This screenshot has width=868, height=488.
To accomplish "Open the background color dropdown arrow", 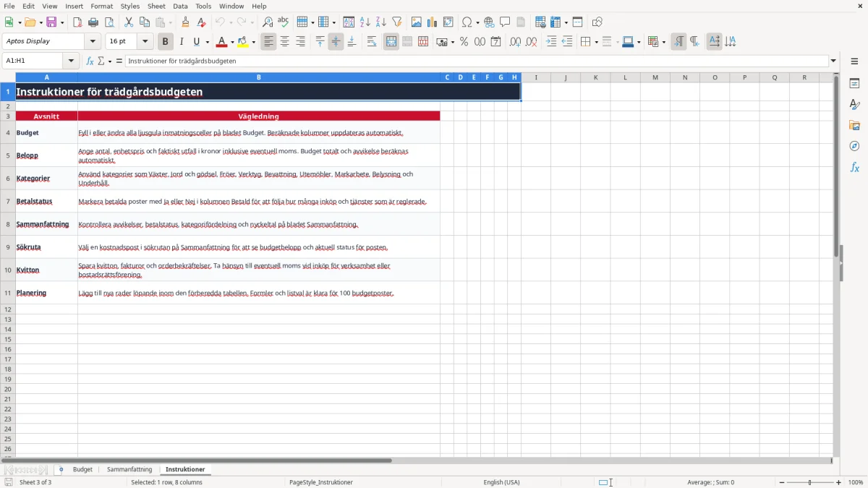I will click(253, 42).
